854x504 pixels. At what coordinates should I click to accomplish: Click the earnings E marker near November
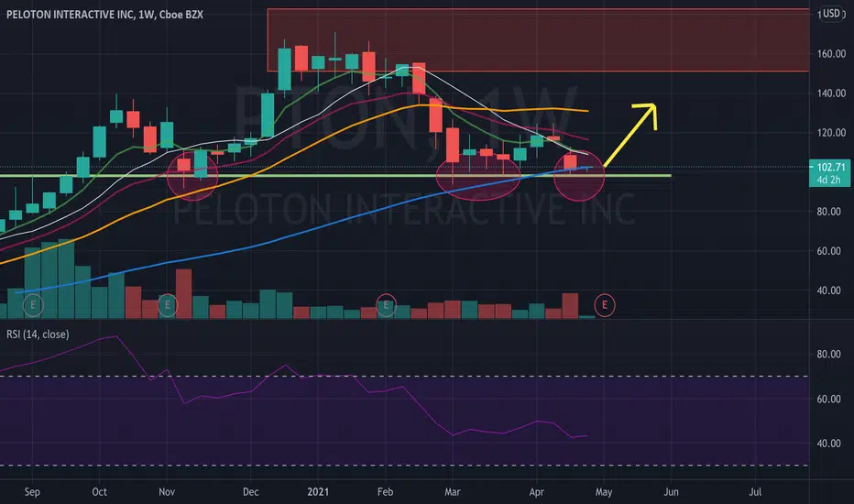tap(167, 304)
